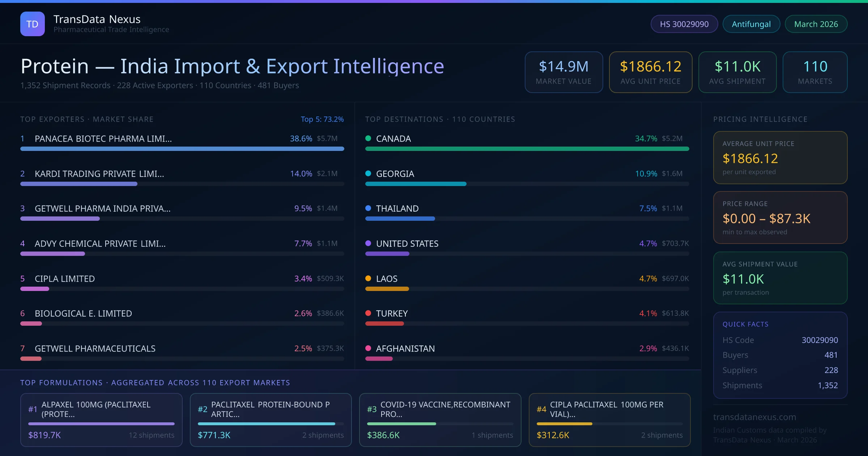Click Turkey's red dot marker
The height and width of the screenshot is (456, 868).
(368, 313)
